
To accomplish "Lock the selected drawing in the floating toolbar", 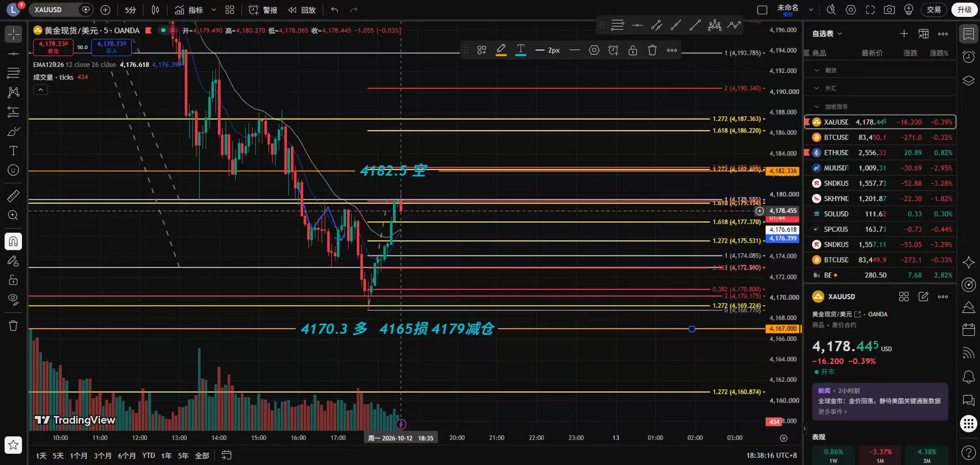I will [x=633, y=51].
